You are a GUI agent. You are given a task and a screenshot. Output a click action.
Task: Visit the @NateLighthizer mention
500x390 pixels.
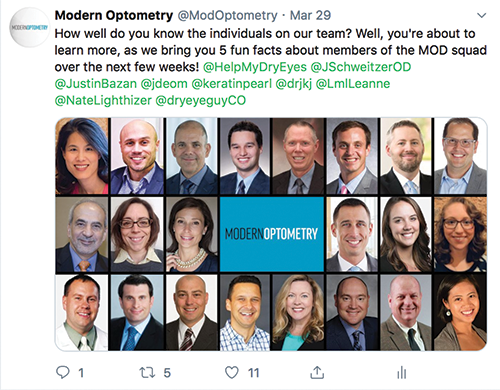click(103, 100)
